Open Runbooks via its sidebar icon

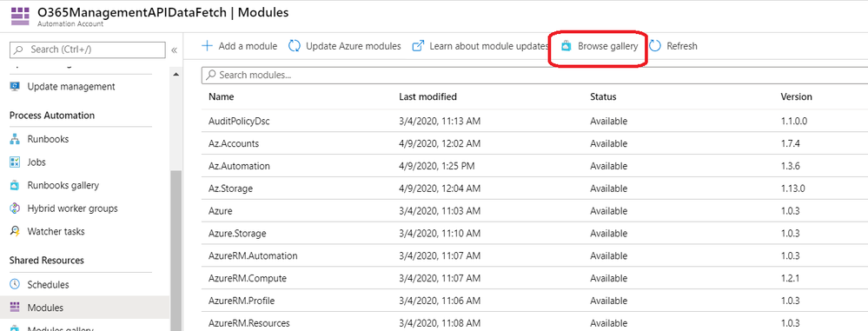tap(15, 139)
